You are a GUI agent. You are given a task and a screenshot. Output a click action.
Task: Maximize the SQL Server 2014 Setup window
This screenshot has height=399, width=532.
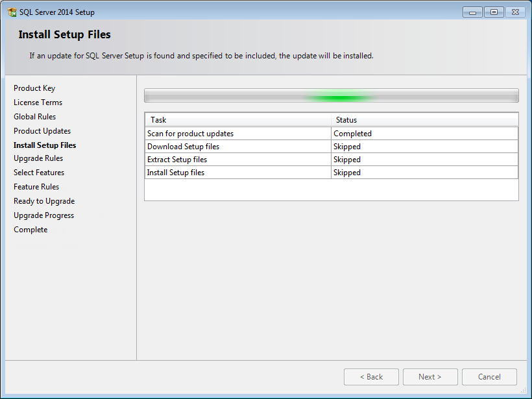point(494,12)
